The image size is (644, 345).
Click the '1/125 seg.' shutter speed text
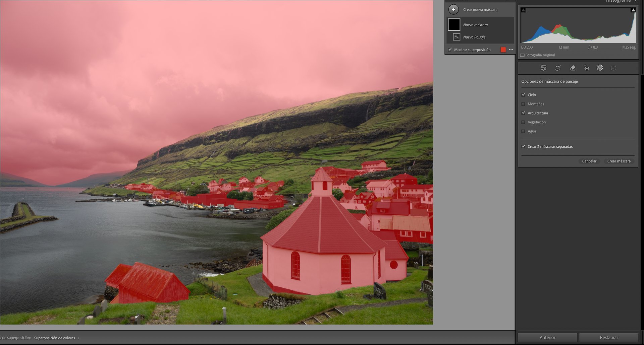628,47
